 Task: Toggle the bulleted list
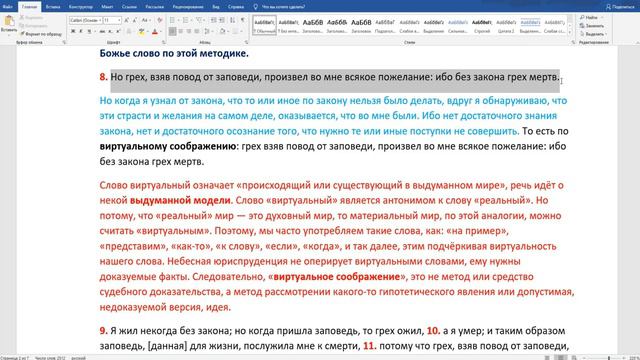[172, 20]
